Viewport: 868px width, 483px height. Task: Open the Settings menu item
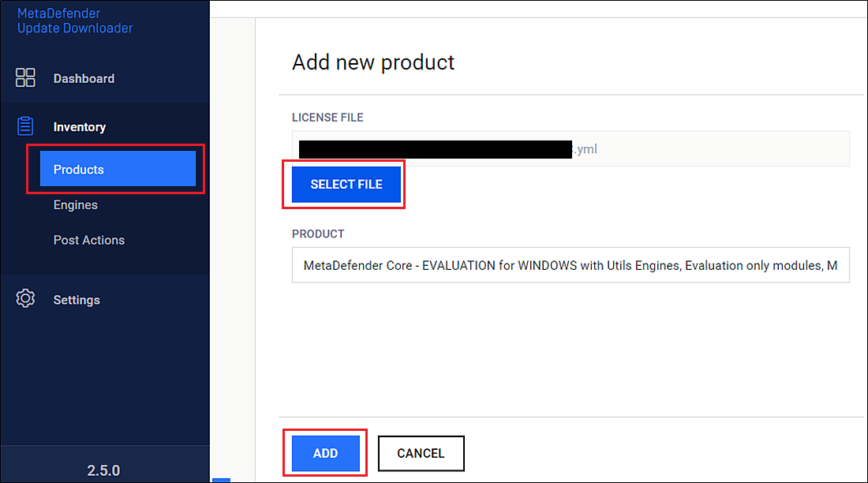pos(77,300)
